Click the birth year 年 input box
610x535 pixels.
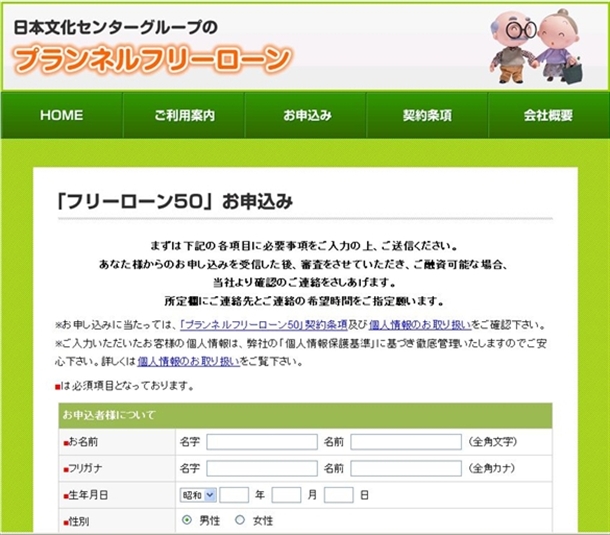234,494
